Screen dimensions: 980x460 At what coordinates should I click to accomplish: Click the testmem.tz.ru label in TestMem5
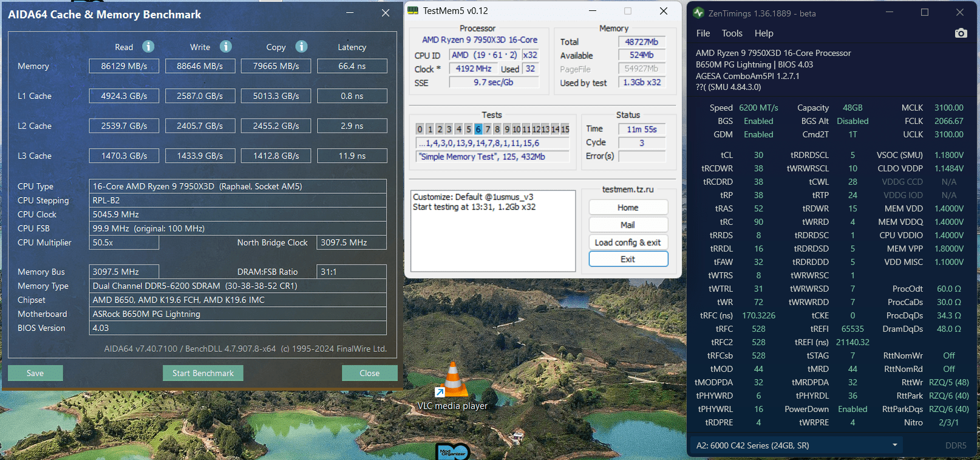(x=628, y=190)
